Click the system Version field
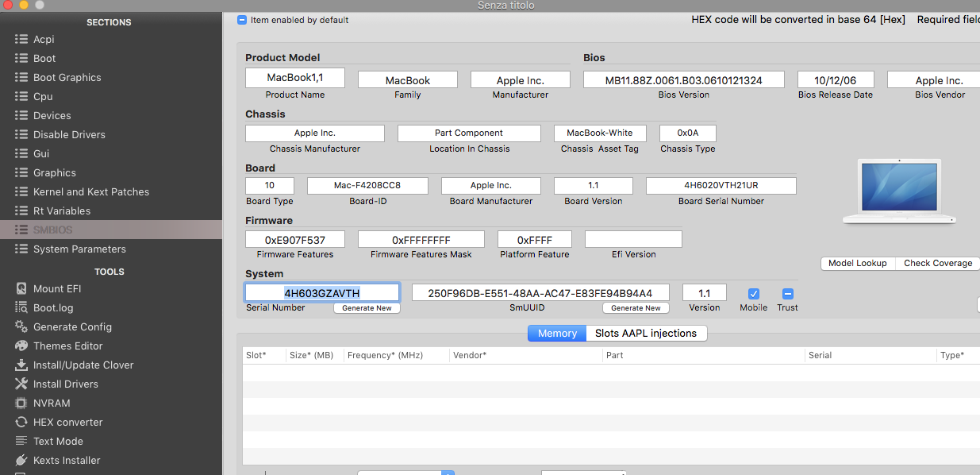 coord(705,293)
